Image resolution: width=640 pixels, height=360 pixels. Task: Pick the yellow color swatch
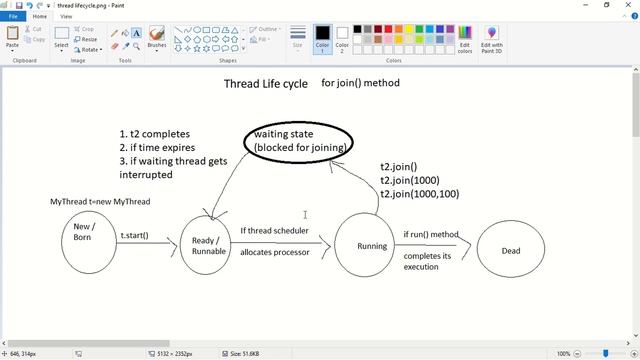click(409, 29)
